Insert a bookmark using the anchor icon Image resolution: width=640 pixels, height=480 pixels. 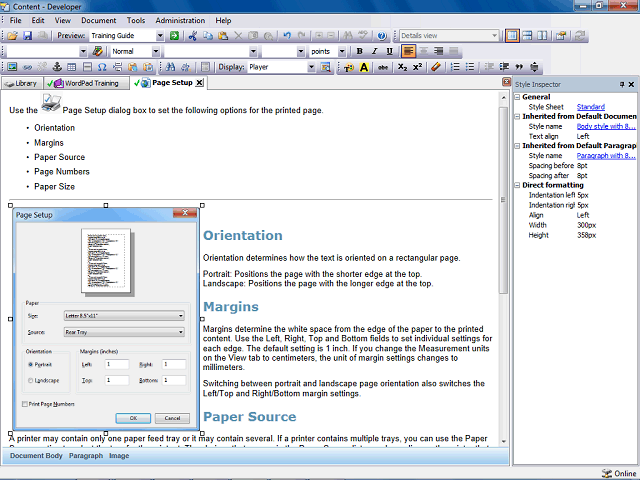pos(57,67)
